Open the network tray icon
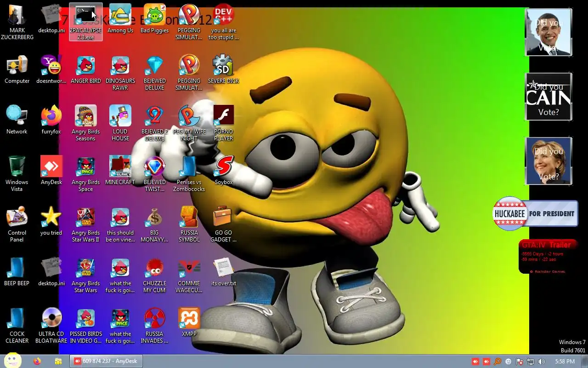 coord(531,362)
